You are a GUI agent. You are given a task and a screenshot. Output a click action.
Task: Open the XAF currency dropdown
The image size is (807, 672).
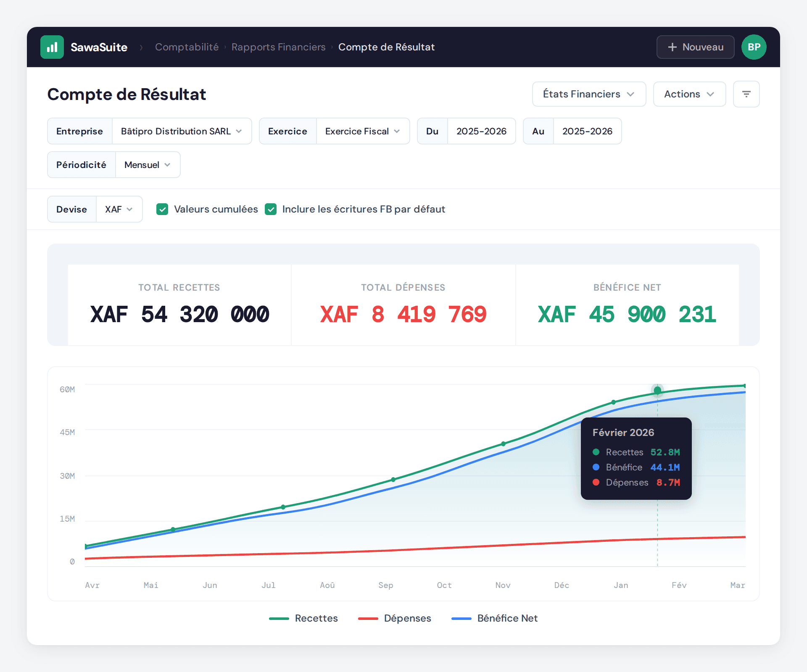(x=119, y=209)
